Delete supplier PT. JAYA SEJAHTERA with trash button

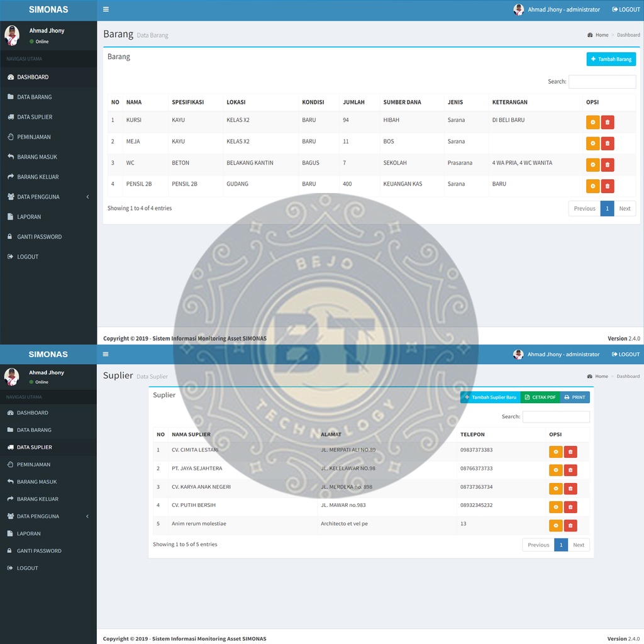(570, 470)
